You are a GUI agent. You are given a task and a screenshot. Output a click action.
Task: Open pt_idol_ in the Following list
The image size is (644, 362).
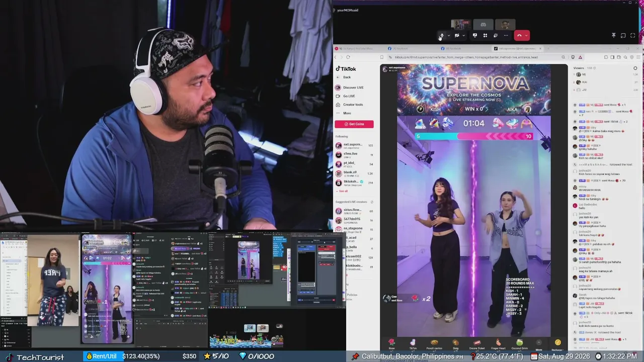[x=354, y=164]
